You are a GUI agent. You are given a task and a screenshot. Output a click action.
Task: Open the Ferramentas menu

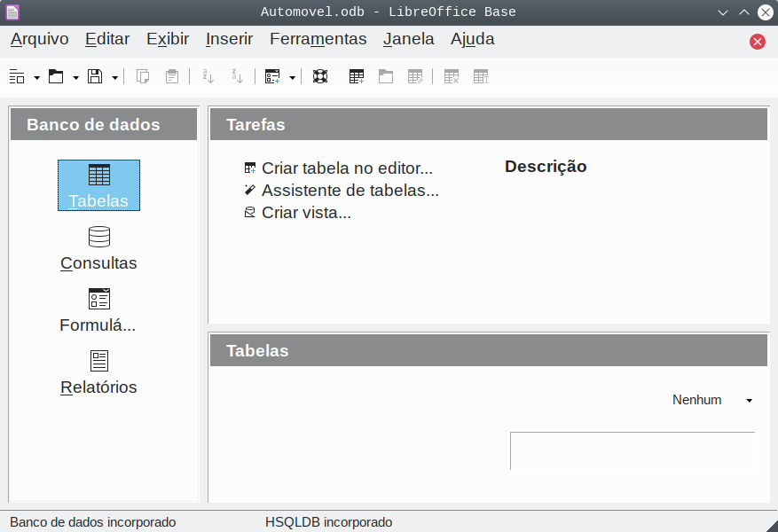[318, 39]
